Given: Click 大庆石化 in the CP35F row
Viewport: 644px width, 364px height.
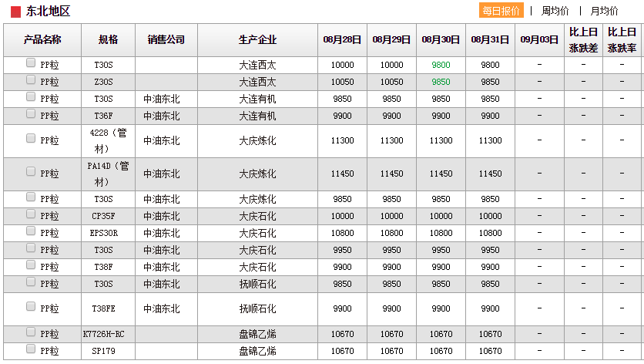Looking at the screenshot, I should pos(257,217).
